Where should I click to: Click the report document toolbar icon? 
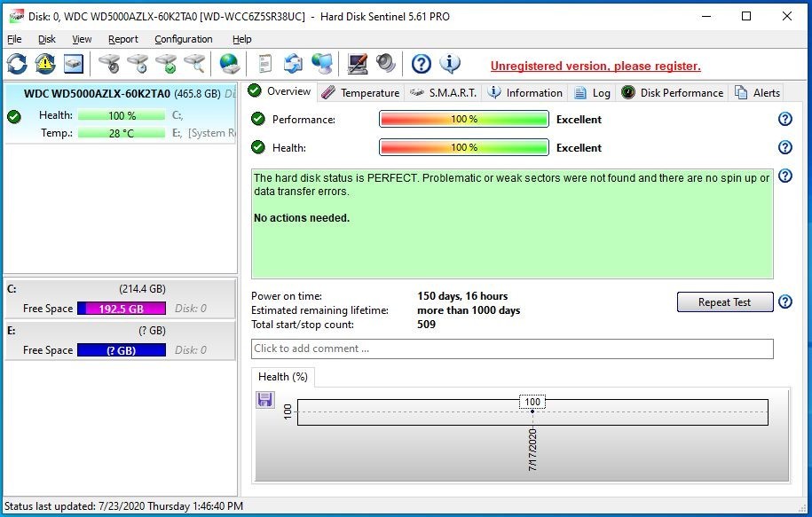(x=265, y=64)
